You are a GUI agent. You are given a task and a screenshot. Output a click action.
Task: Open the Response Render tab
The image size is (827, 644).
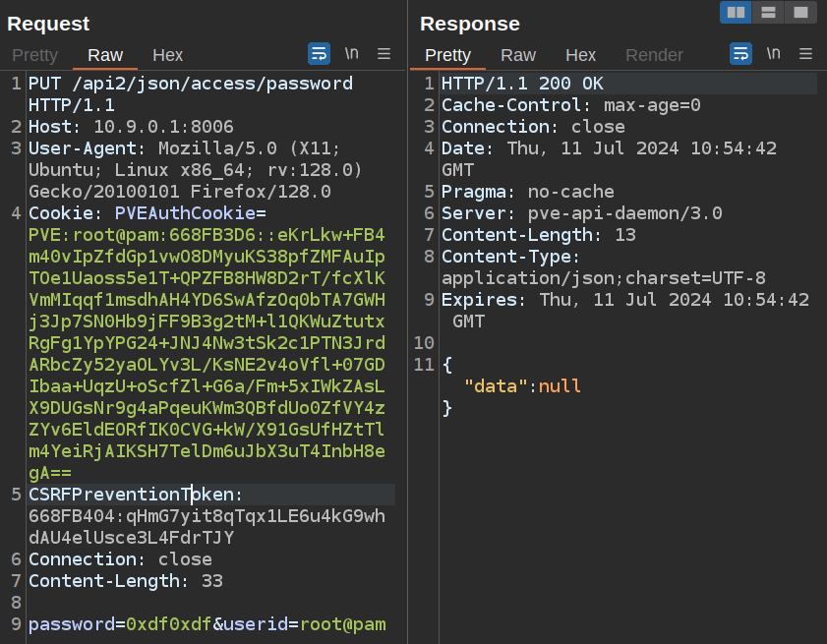(x=654, y=55)
